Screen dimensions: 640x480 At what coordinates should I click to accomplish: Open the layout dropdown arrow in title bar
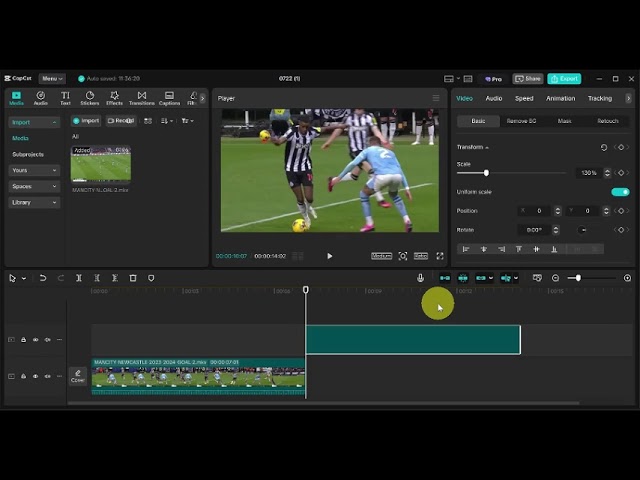[458, 78]
